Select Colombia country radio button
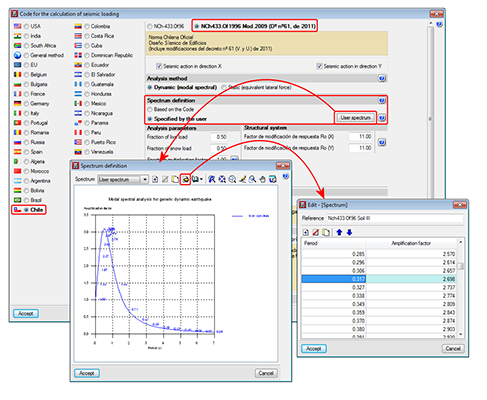Viewport: 487px width, 400px height. 87,26
